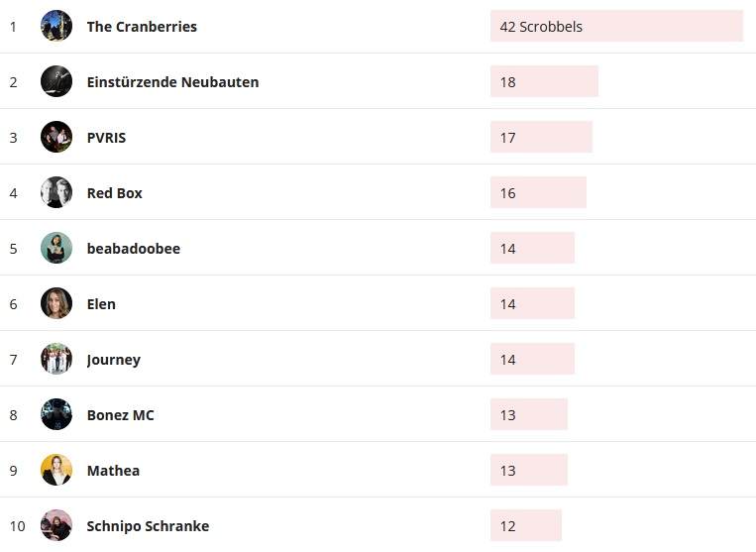This screenshot has height=552, width=756.
Task: Click the Elen artist avatar
Action: pyautogui.click(x=56, y=303)
